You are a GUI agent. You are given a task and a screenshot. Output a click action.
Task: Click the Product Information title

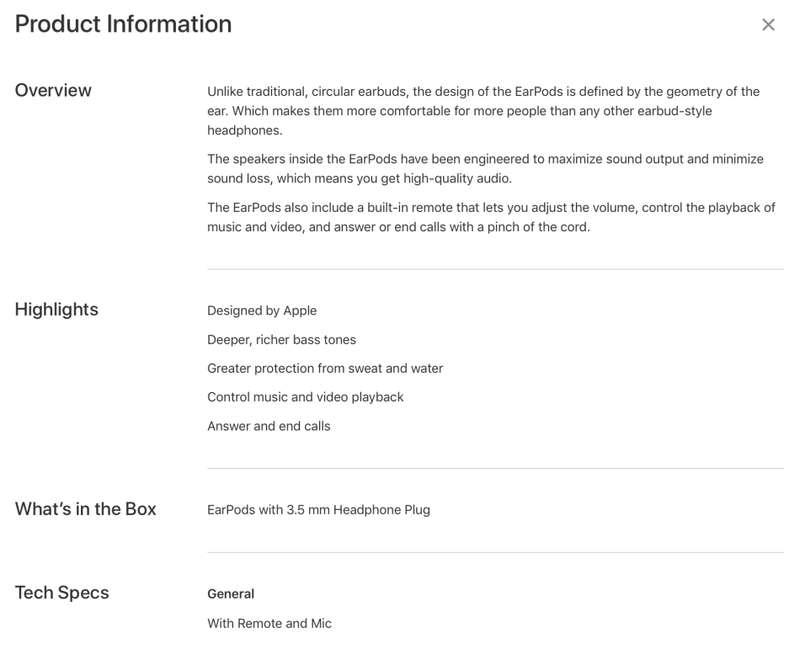[123, 24]
